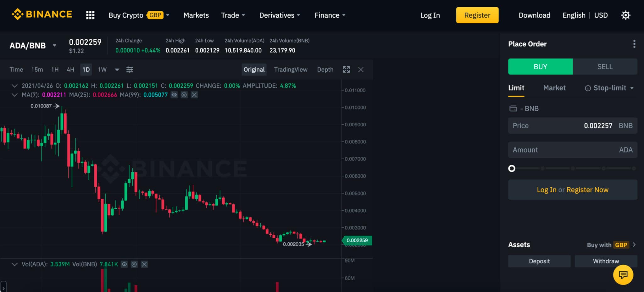Change currency via USD selector
The height and width of the screenshot is (292, 644).
pos(601,15)
